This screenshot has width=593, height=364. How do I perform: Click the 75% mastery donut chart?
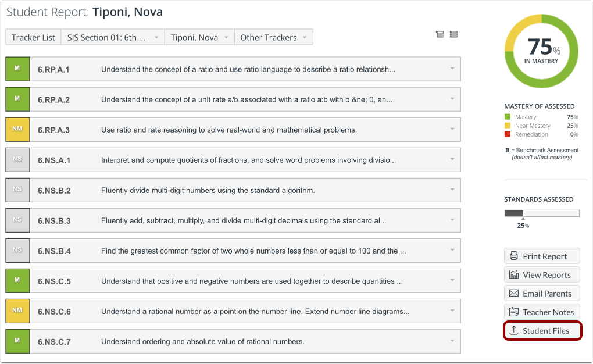coord(541,51)
